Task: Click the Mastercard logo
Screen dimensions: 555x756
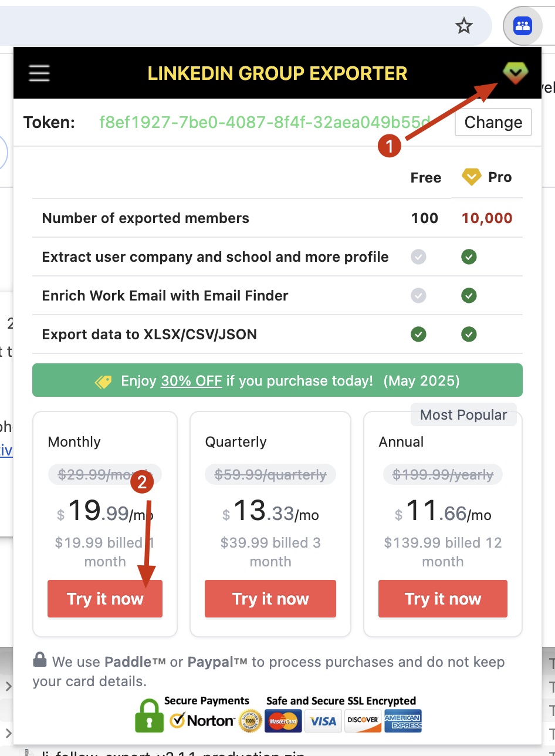Action: (x=283, y=721)
